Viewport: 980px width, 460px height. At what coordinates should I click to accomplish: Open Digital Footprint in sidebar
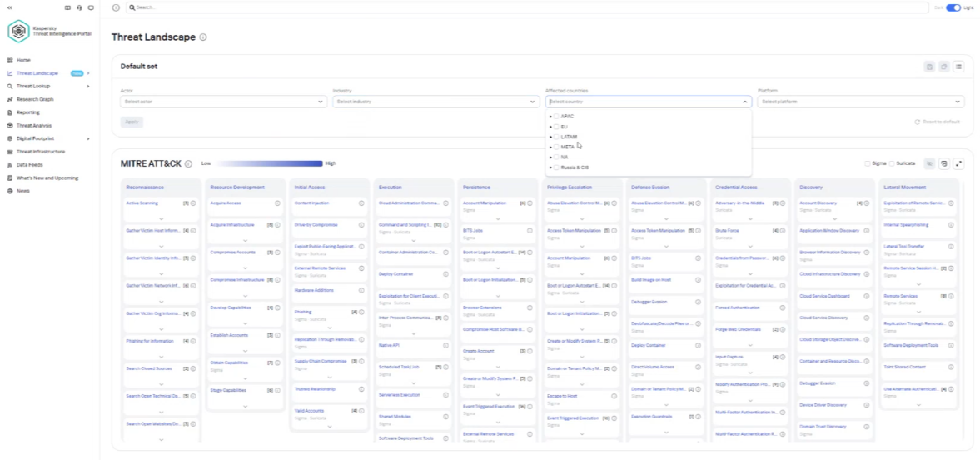(x=34, y=138)
